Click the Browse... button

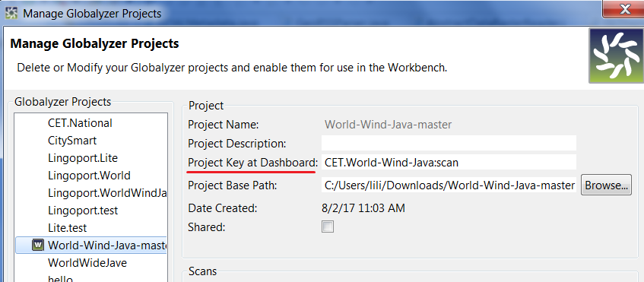click(x=606, y=185)
